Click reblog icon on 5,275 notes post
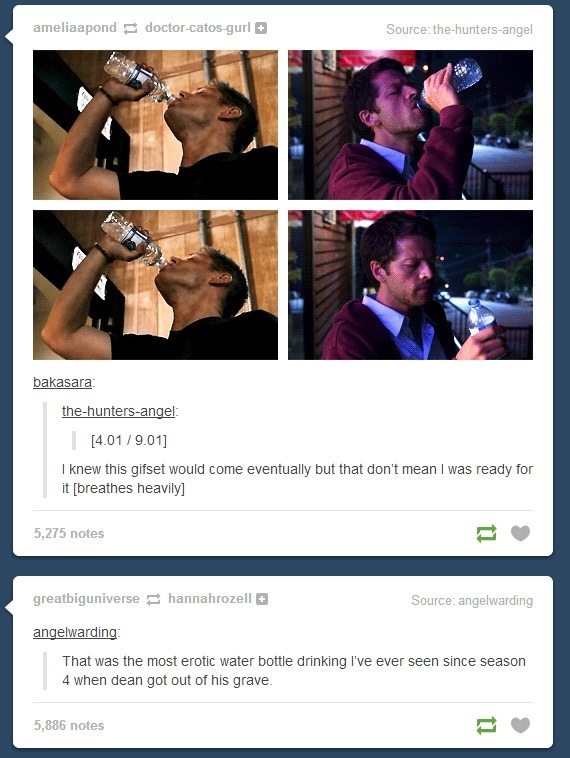 pos(486,533)
